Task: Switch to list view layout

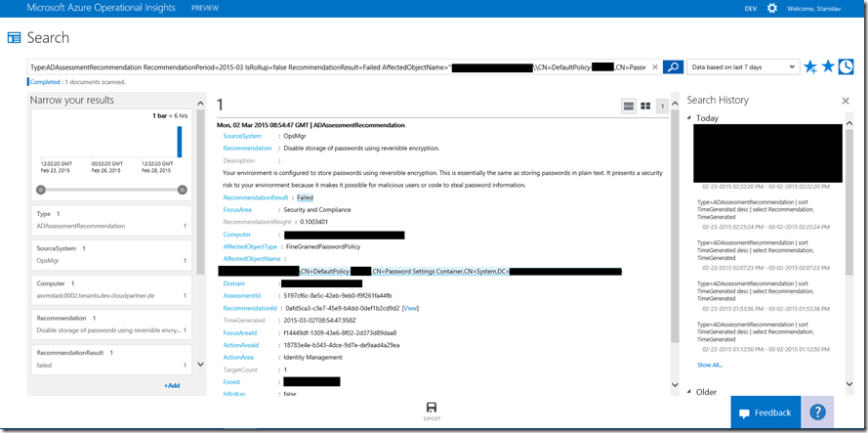Action: coord(629,106)
